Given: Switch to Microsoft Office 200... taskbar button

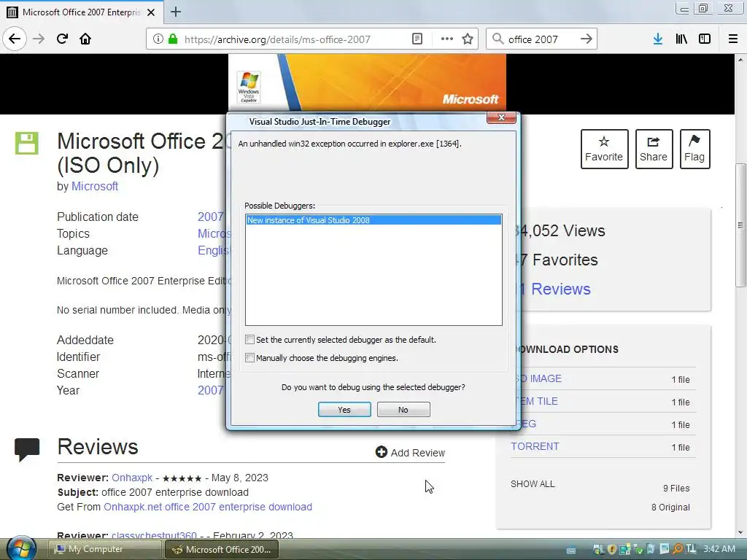Looking at the screenshot, I should click(x=222, y=549).
